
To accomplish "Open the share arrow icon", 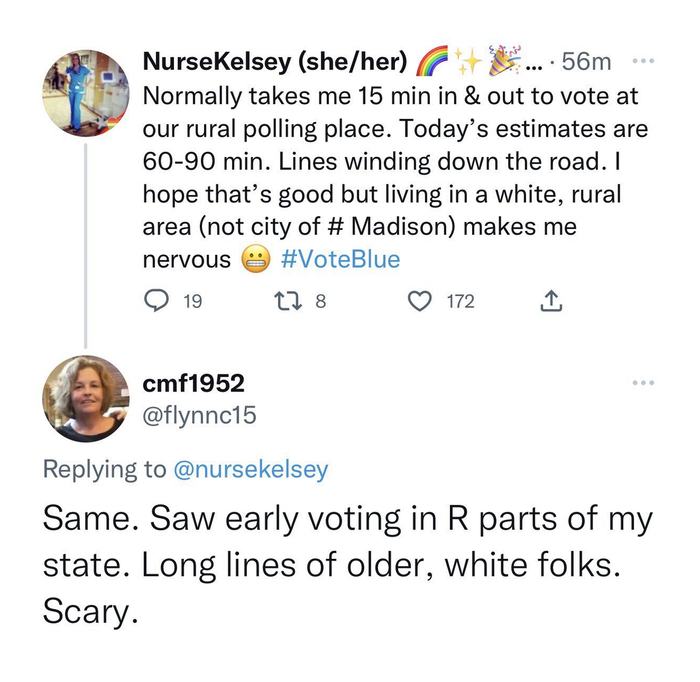I will pyautogui.click(x=551, y=302).
